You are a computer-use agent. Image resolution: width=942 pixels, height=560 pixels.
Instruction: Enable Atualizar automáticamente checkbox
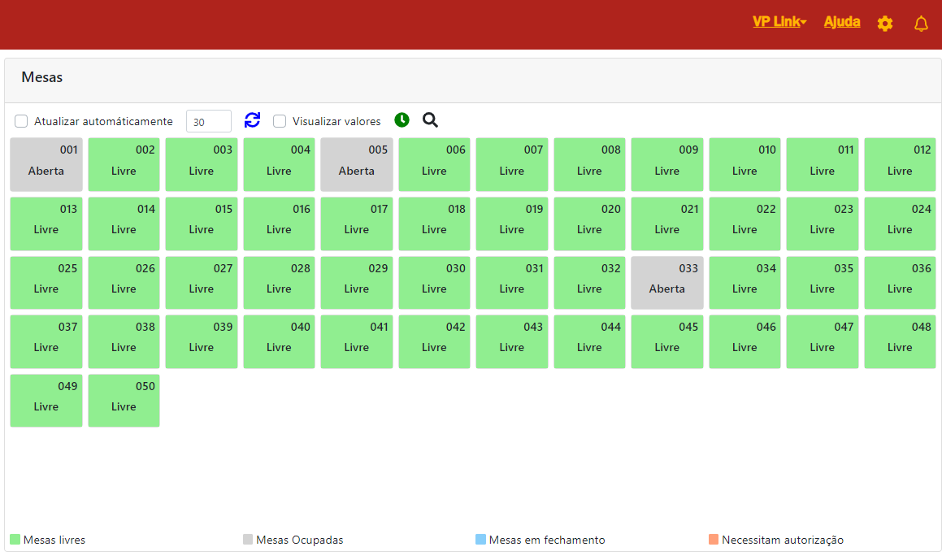pos(21,121)
